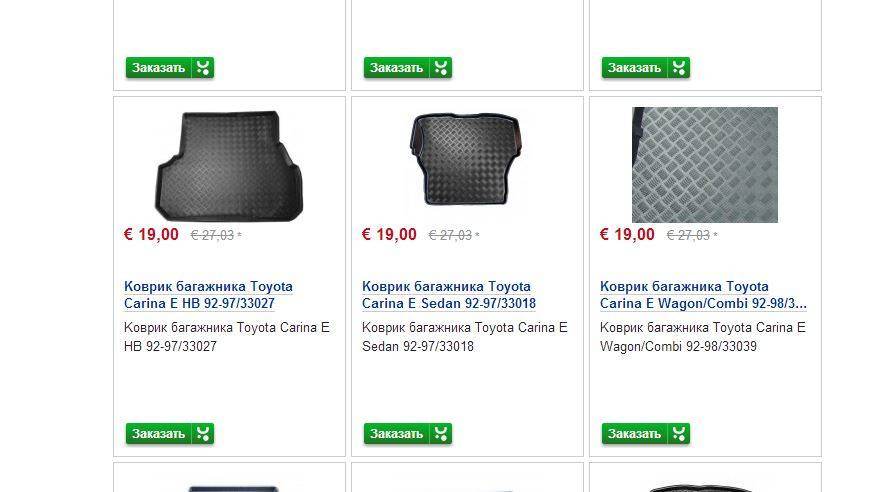Image resolution: width=889 pixels, height=492 pixels.
Task: Click the cart icon under Carina E HB
Action: pos(204,434)
